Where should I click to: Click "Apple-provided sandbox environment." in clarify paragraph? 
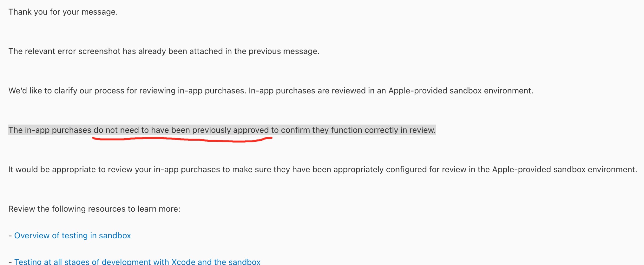(x=461, y=91)
